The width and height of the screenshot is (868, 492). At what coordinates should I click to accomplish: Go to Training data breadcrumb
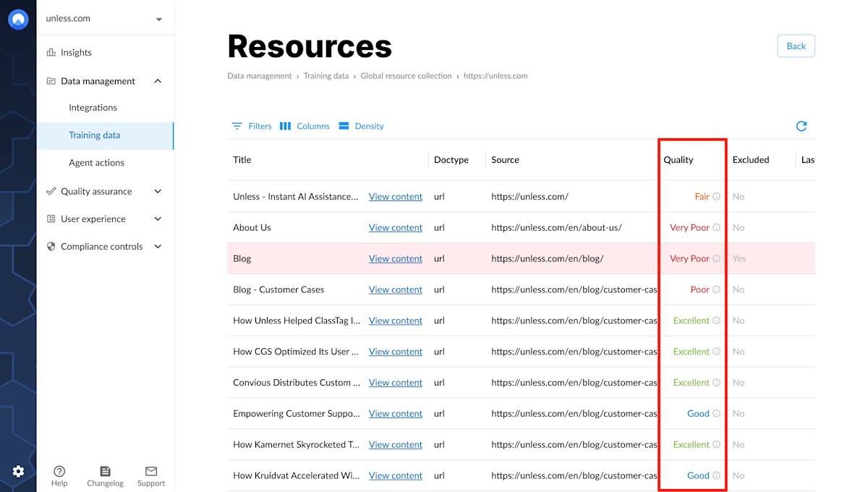tap(326, 76)
